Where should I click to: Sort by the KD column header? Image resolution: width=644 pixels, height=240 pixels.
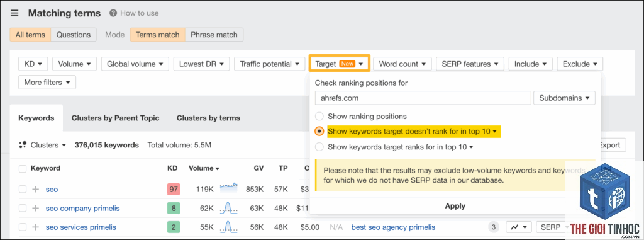pos(172,168)
